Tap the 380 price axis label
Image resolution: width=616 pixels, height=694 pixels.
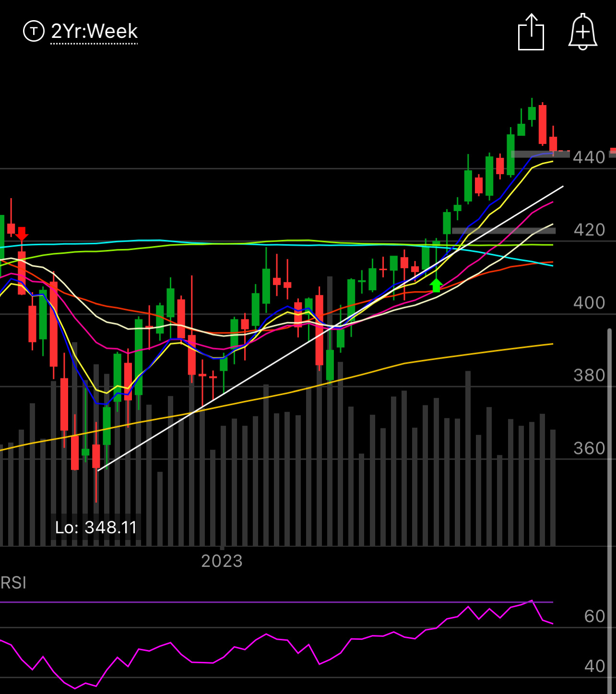coord(589,375)
